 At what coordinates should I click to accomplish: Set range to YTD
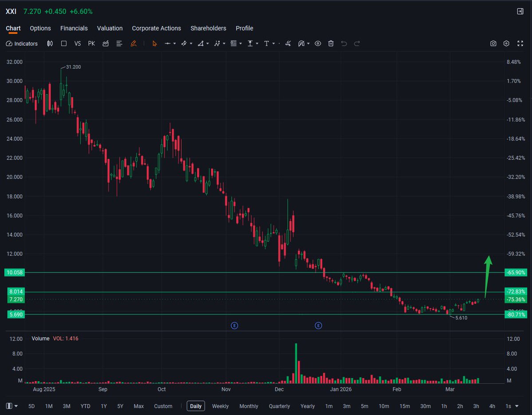pyautogui.click(x=85, y=406)
